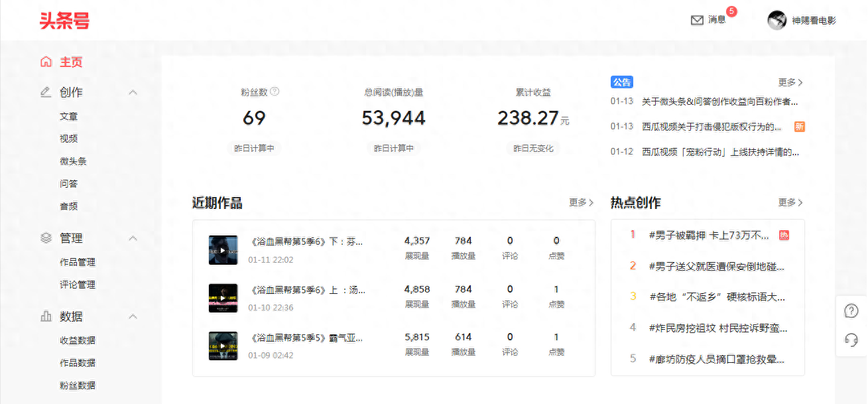This screenshot has height=404, width=868.
Task: Collapse the 数据 menu section
Action: [x=133, y=316]
